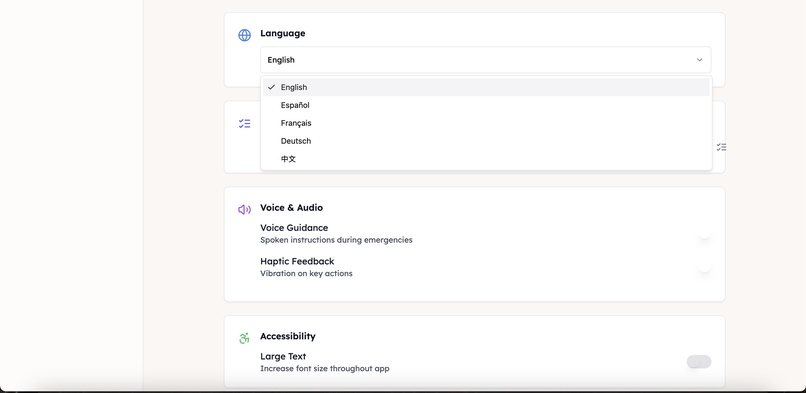Image resolution: width=806 pixels, height=393 pixels.
Task: Click the accessibility icon beside Accessibility
Action: (244, 338)
